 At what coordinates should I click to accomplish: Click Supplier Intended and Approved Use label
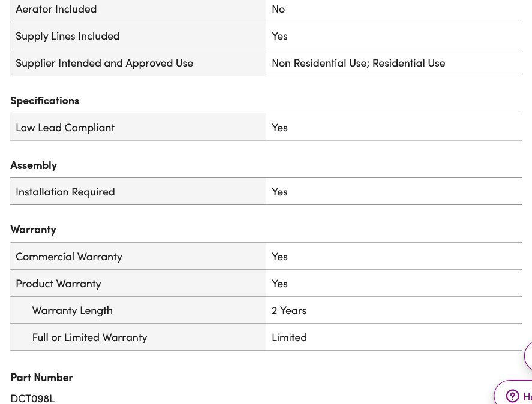click(104, 63)
